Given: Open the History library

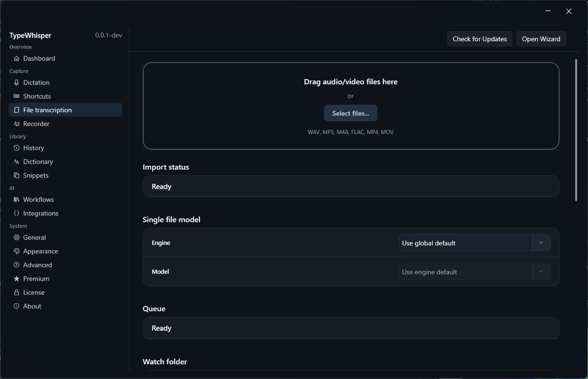Looking at the screenshot, I should [x=65, y=148].
